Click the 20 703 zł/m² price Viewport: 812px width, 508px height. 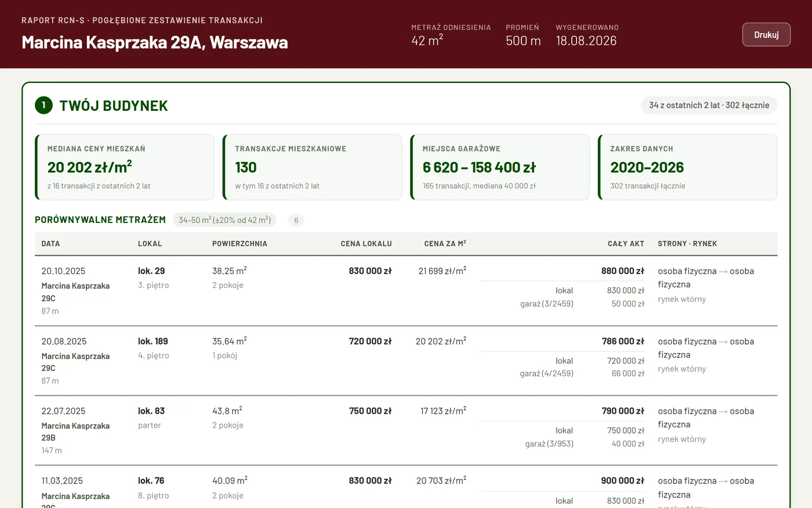[x=441, y=480]
